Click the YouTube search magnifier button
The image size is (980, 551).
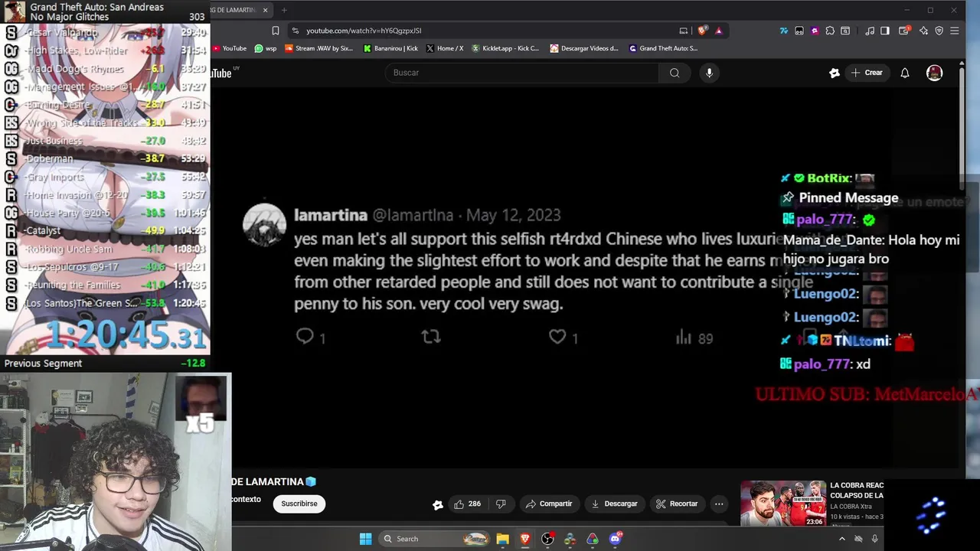675,73
